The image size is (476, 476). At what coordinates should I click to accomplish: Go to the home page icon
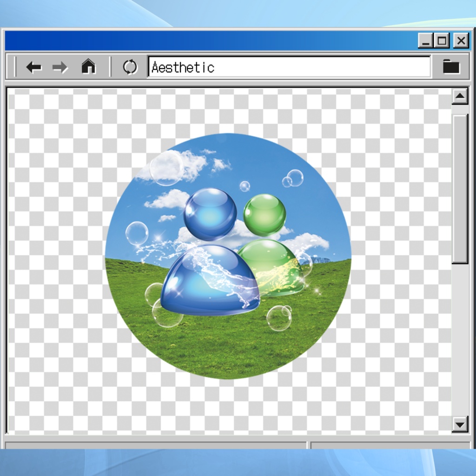point(88,66)
